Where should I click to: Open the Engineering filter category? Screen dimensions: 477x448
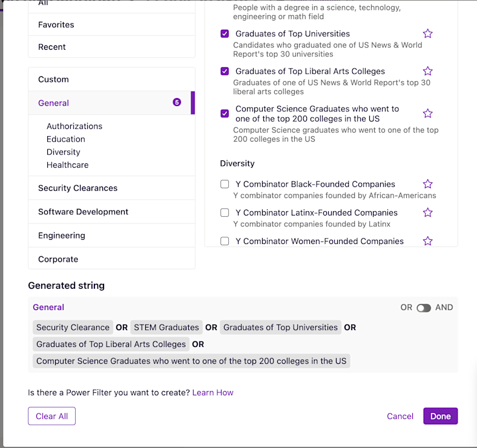pos(61,236)
